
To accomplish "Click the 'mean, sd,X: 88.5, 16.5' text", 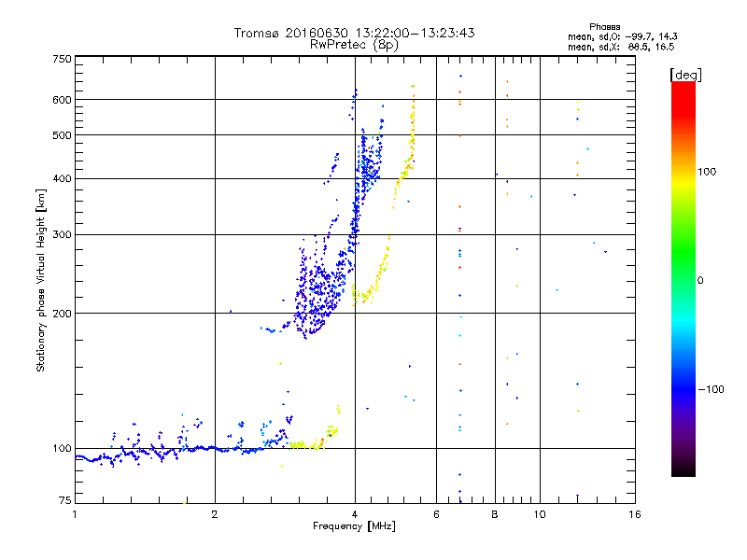I will pyautogui.click(x=621, y=47).
